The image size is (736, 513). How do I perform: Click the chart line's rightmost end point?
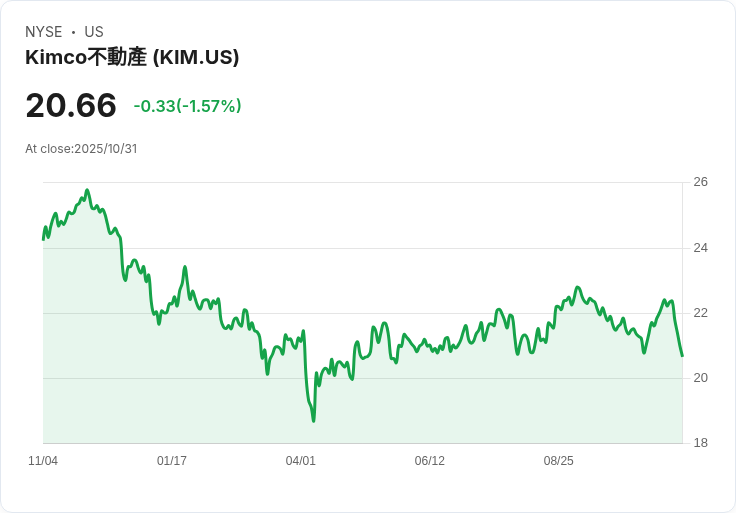tap(682, 356)
